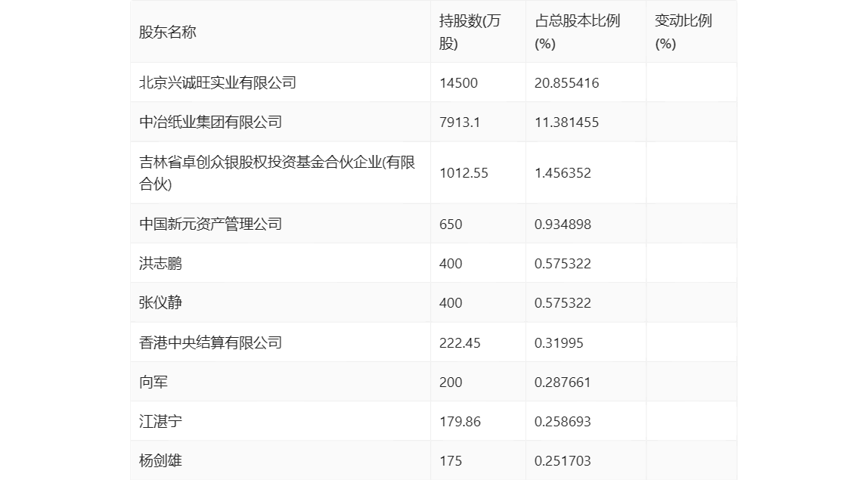The height and width of the screenshot is (480, 868).
Task: Select shareholder 中冶纸业集团有限公司
Action: pyautogui.click(x=210, y=122)
